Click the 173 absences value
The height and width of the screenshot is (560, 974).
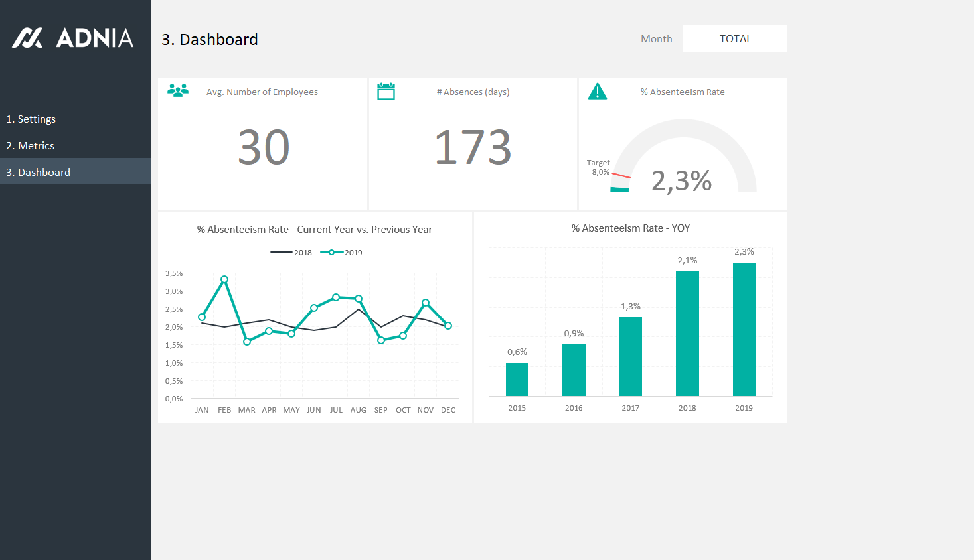473,147
